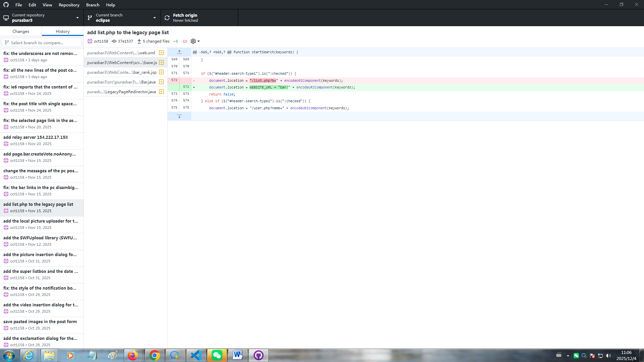This screenshot has height=362, width=644.
Task: Expand the diff downward below line 575
Action: [179, 116]
